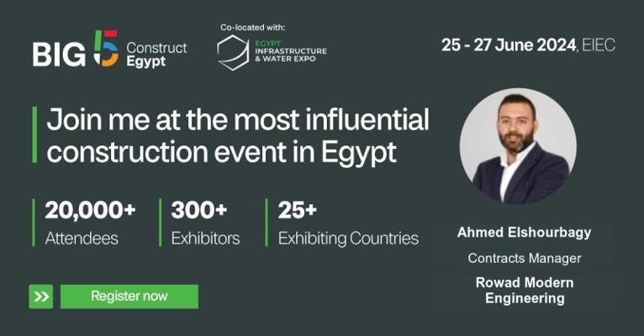Image resolution: width=644 pixels, height=336 pixels.
Task: Select the Construct Egypt logo text
Action: pyautogui.click(x=156, y=55)
